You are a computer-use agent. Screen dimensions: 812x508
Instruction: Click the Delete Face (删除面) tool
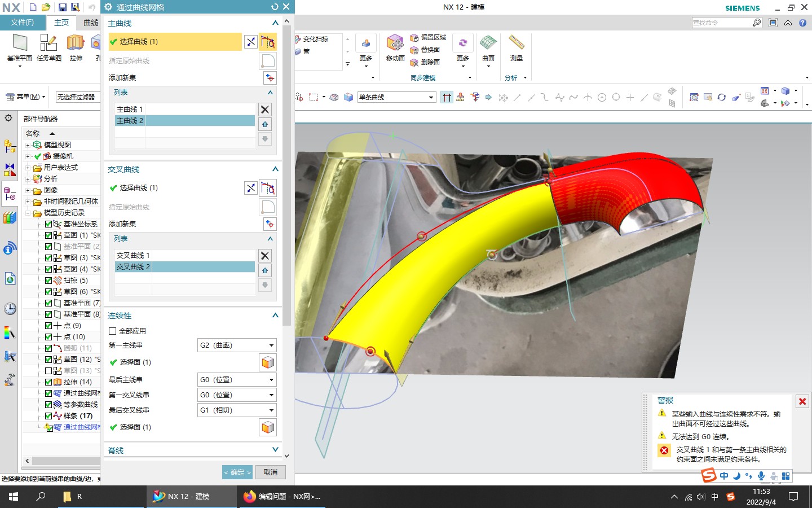(425, 62)
